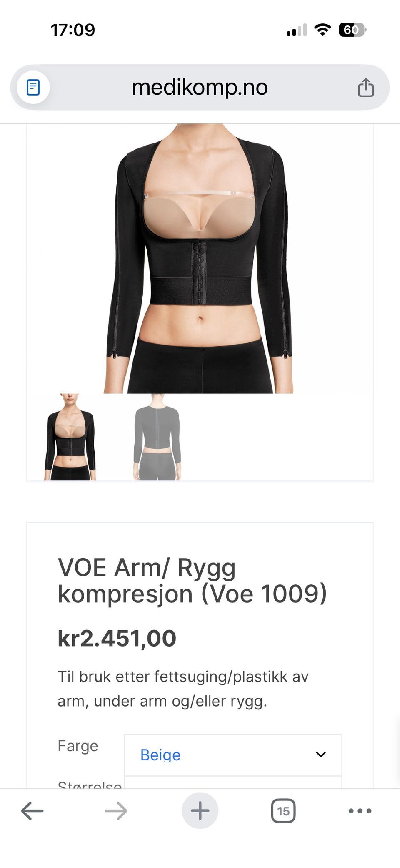
Task: Tap the battery indicator in status bar
Action: pos(352,30)
